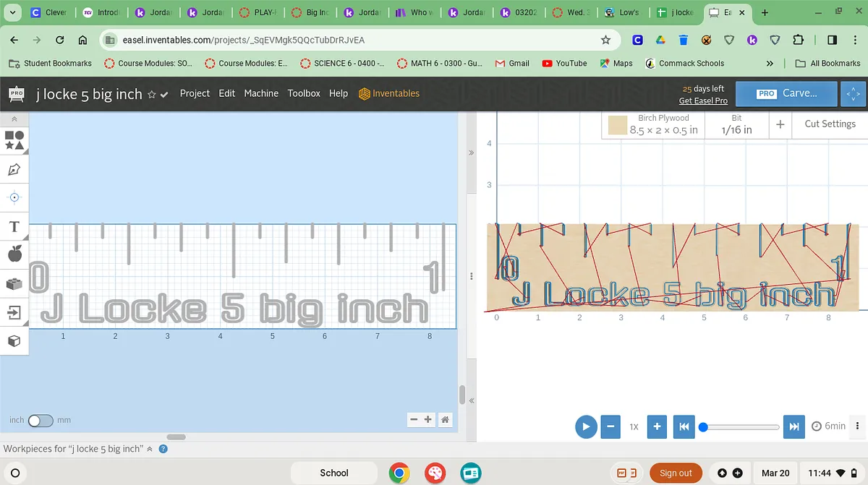The width and height of the screenshot is (868, 485).
Task: Open the Toolbox menu
Action: pos(304,93)
